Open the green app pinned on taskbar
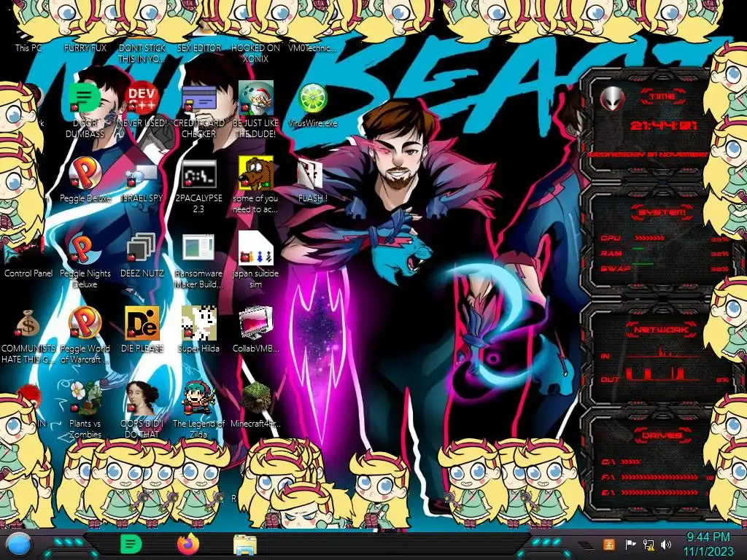This screenshot has height=560, width=747. pyautogui.click(x=131, y=544)
